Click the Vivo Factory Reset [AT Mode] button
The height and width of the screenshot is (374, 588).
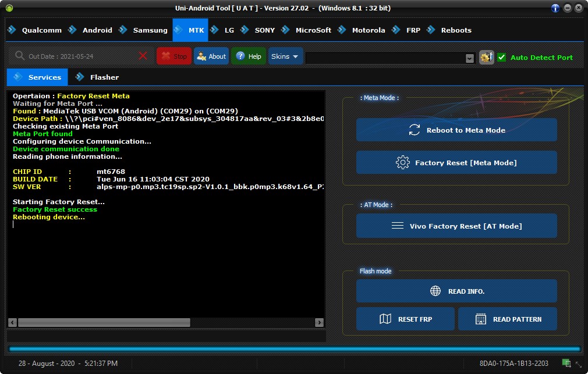(456, 226)
